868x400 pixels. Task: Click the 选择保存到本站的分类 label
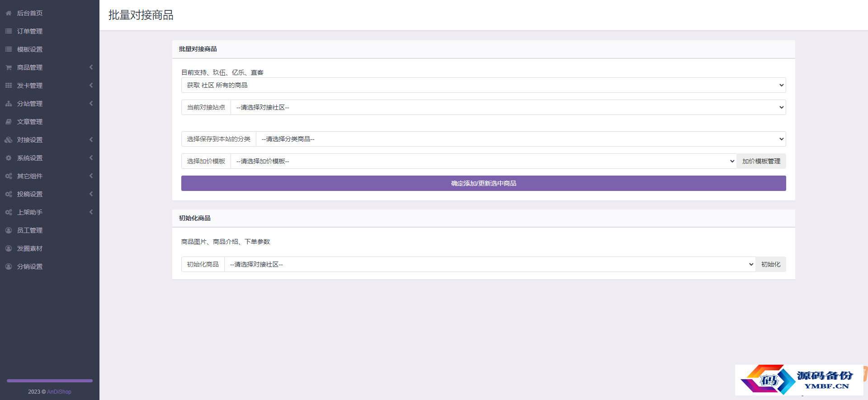[x=219, y=139]
